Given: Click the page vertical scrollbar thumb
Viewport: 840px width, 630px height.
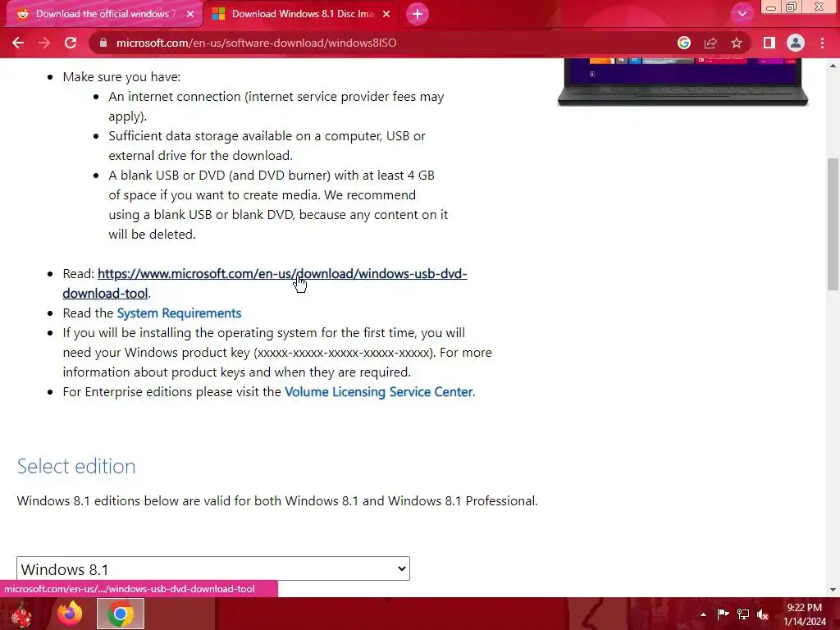Looking at the screenshot, I should [x=833, y=224].
